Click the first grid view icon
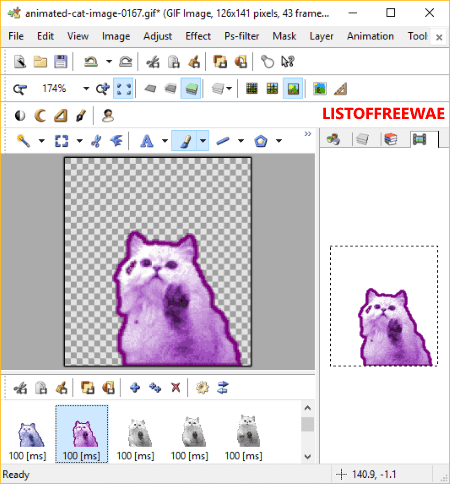450x484 pixels. click(252, 89)
